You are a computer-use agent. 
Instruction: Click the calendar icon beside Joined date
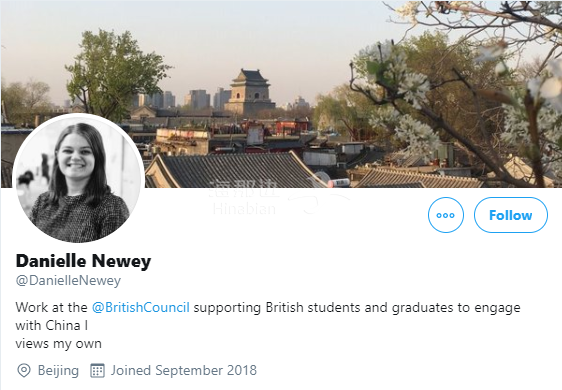click(97, 370)
